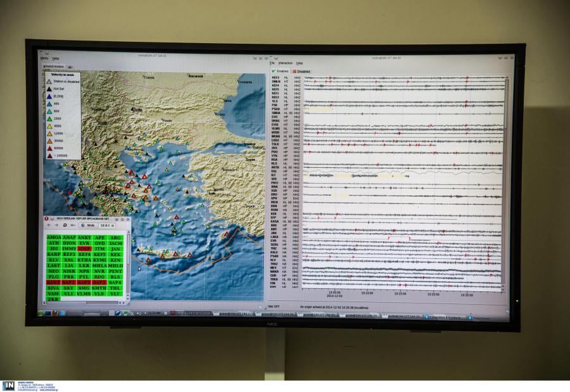
Task: Click the green AMGA station status cell
Action: click(54, 237)
